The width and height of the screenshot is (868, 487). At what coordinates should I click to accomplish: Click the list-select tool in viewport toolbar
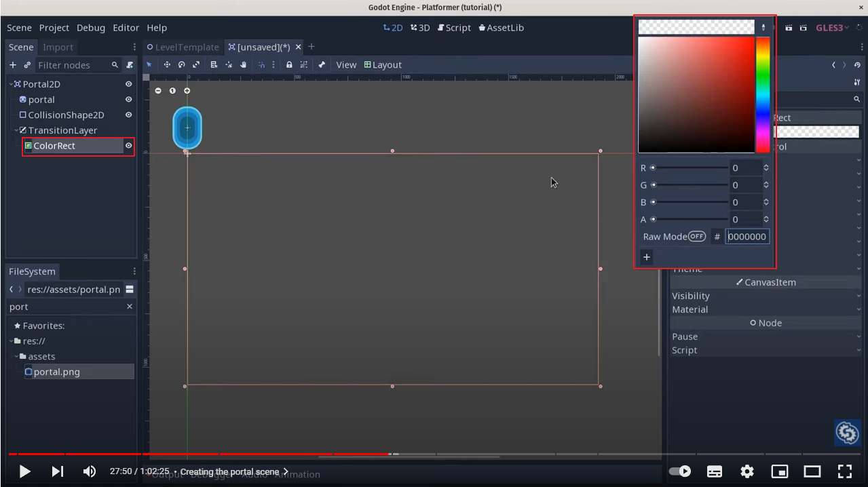(214, 64)
